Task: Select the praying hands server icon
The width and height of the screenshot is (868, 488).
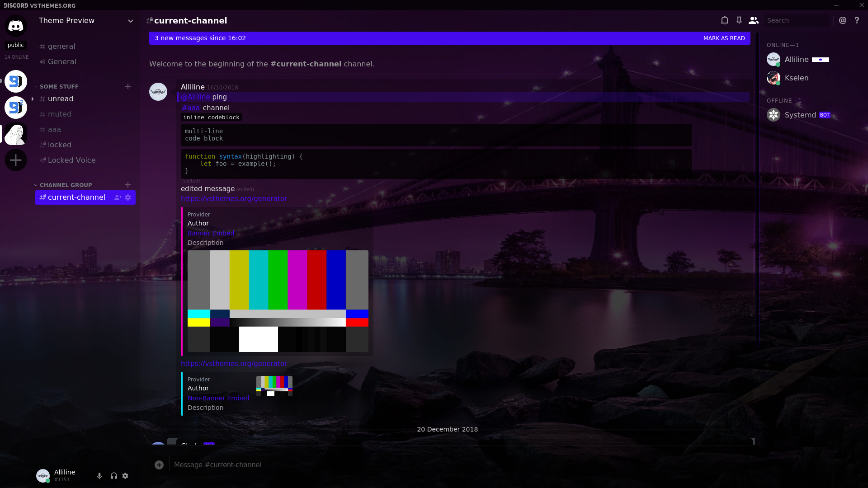Action: pyautogui.click(x=16, y=134)
